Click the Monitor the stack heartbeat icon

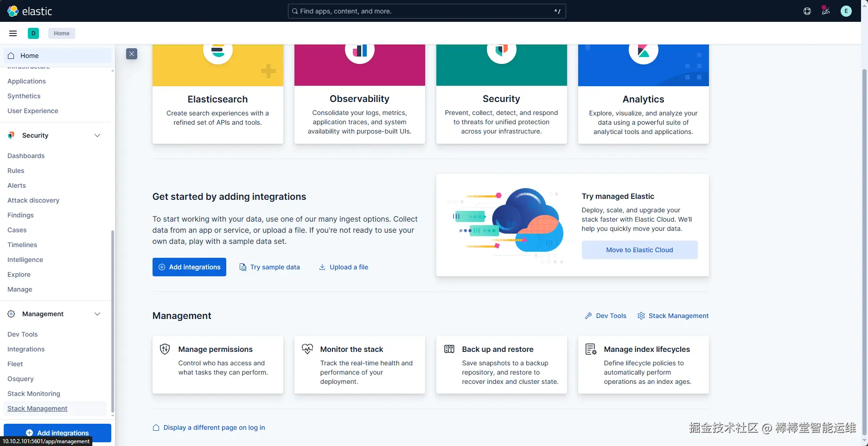[x=307, y=349]
